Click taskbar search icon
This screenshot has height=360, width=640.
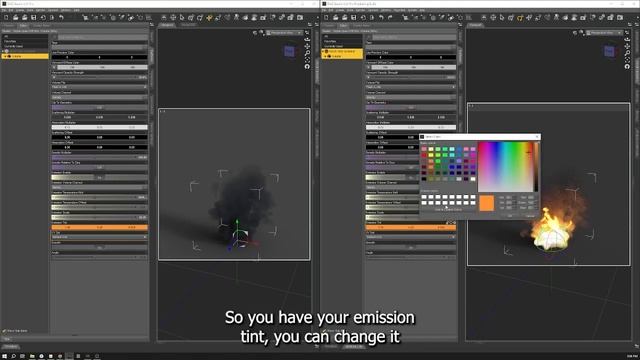point(13,356)
